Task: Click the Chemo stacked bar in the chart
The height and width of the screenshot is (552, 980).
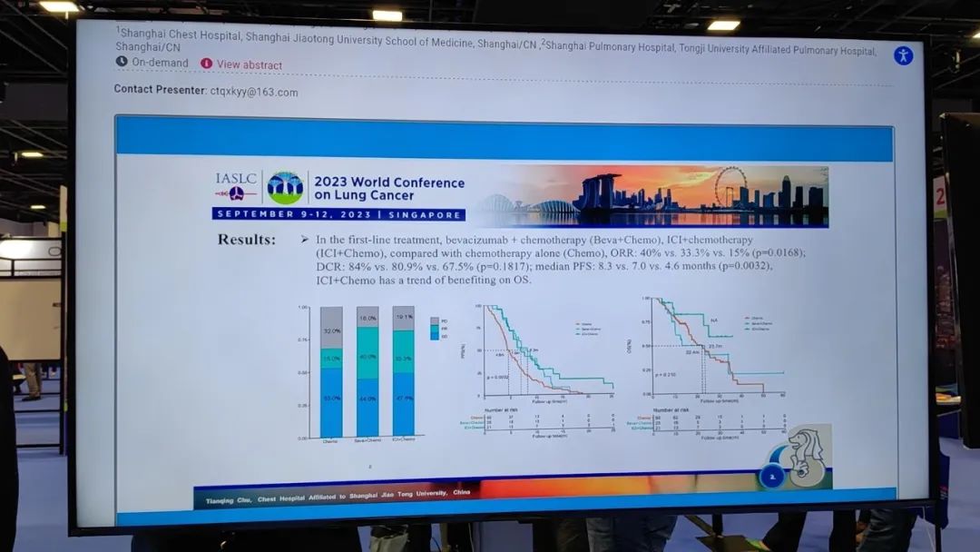Action: pos(331,372)
